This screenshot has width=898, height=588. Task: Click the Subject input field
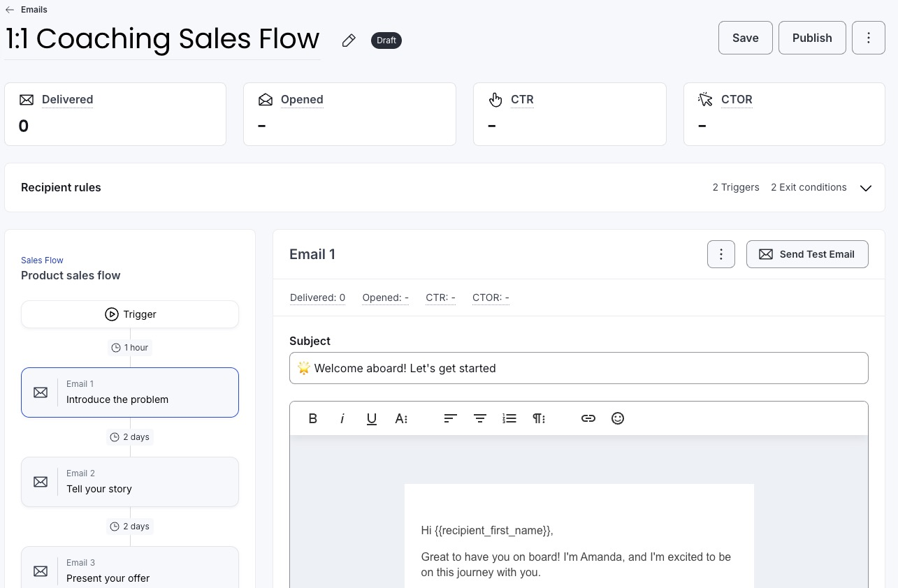coord(579,368)
